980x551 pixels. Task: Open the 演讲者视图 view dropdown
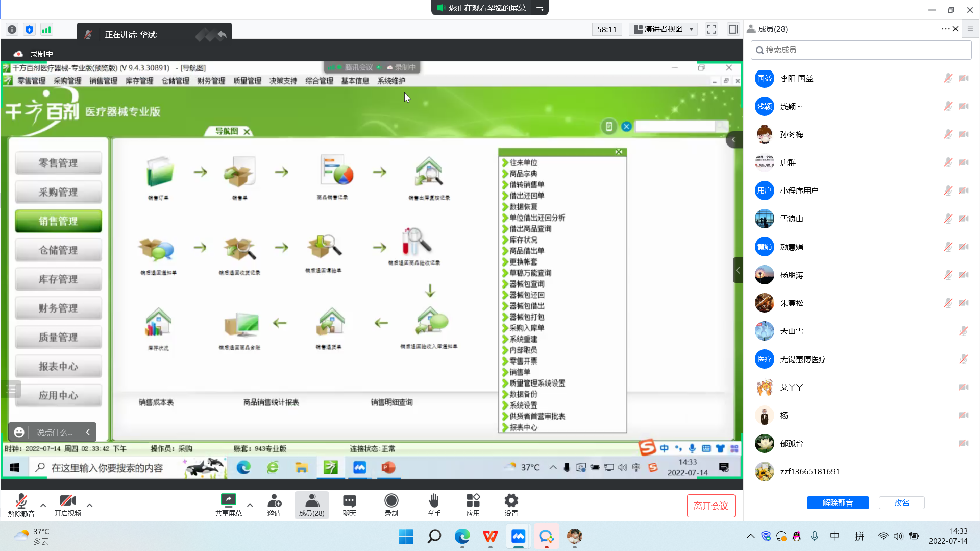click(664, 29)
